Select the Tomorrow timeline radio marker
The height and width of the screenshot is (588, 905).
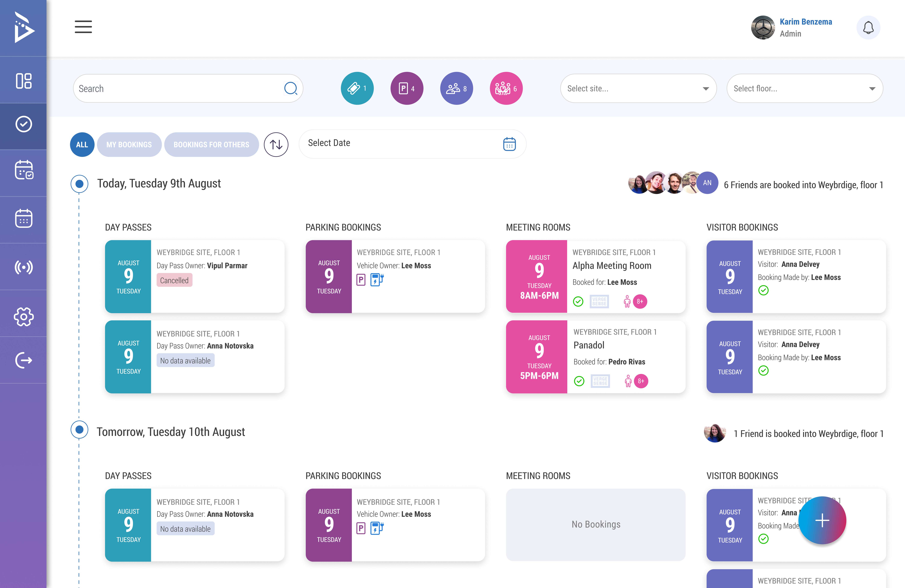click(x=79, y=430)
